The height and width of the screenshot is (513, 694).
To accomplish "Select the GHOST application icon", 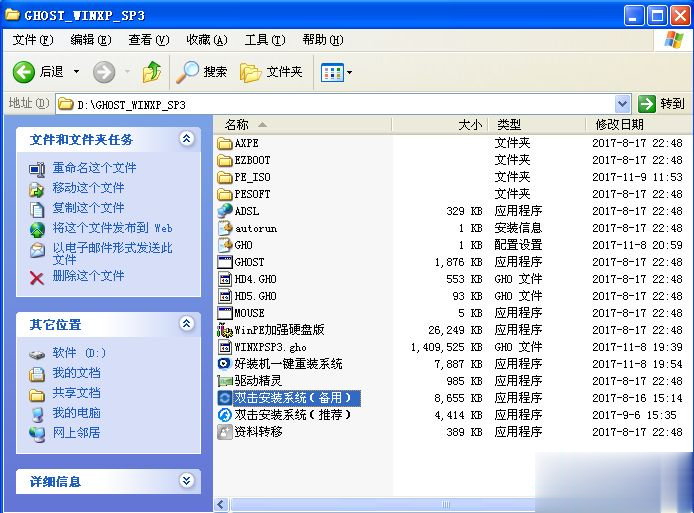I will click(225, 262).
